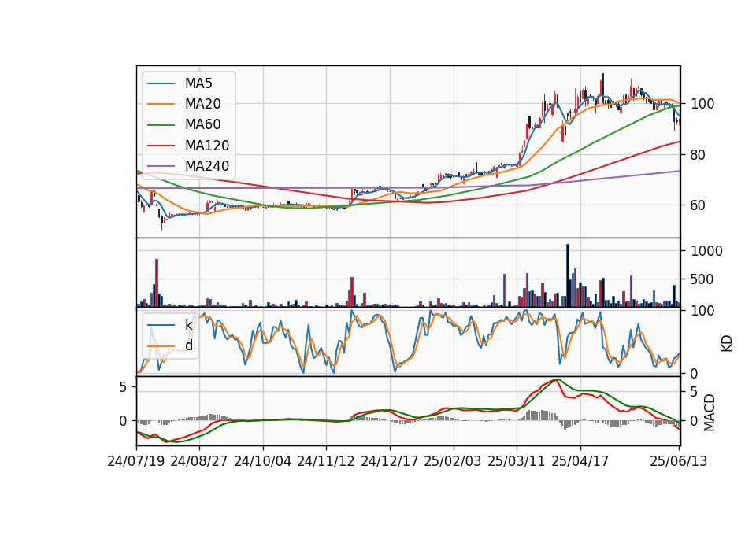
Task: Click the k label in KD legend
Action: (x=188, y=325)
